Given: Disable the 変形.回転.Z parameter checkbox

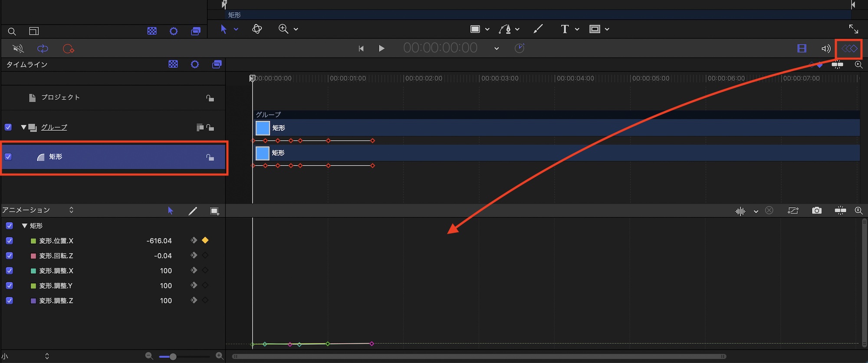Looking at the screenshot, I should point(9,256).
